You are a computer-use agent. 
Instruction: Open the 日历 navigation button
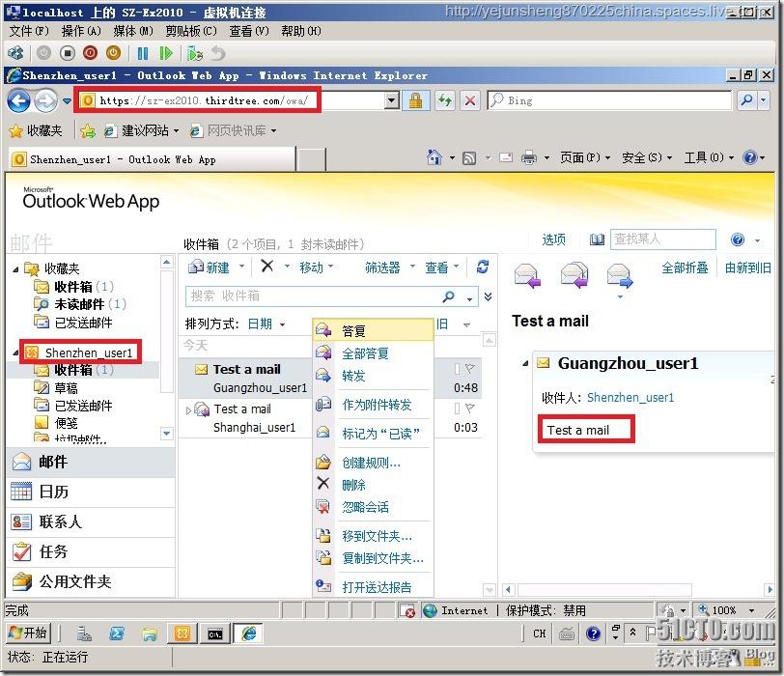[x=91, y=492]
